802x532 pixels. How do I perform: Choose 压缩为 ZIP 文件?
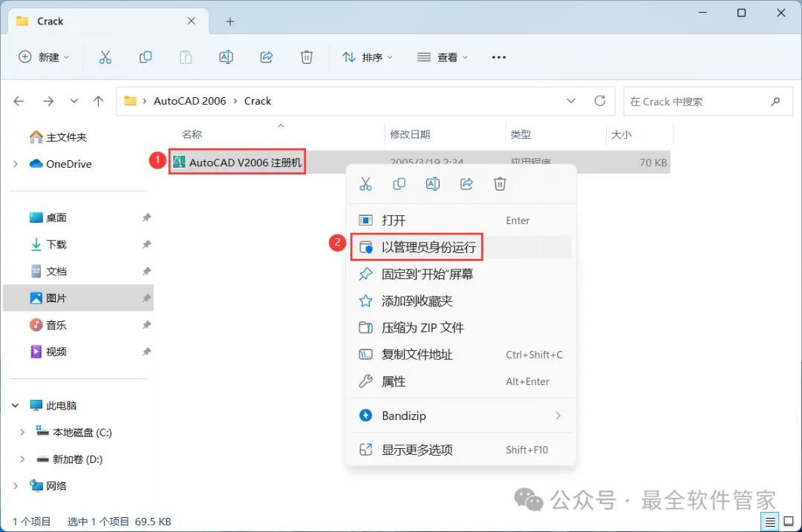(x=461, y=327)
